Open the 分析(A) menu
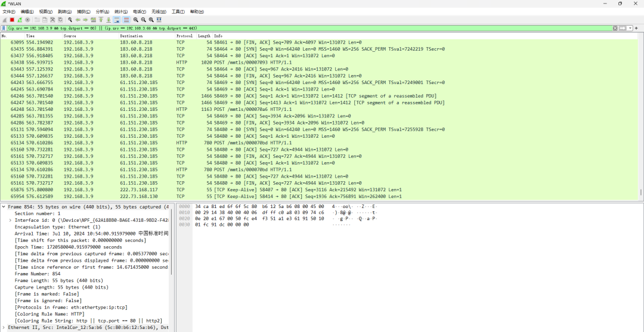Viewport: 644px width, 332px height. tap(102, 11)
